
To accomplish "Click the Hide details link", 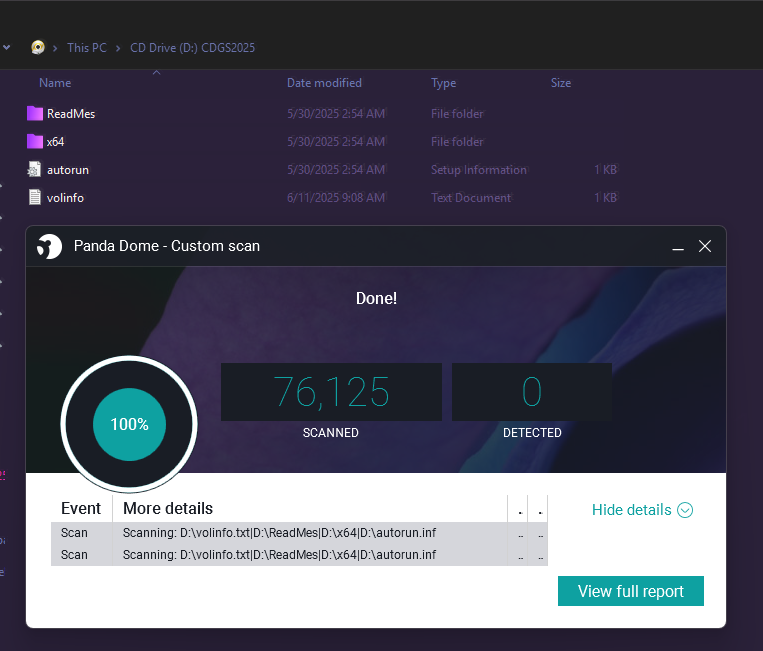I will tap(631, 510).
